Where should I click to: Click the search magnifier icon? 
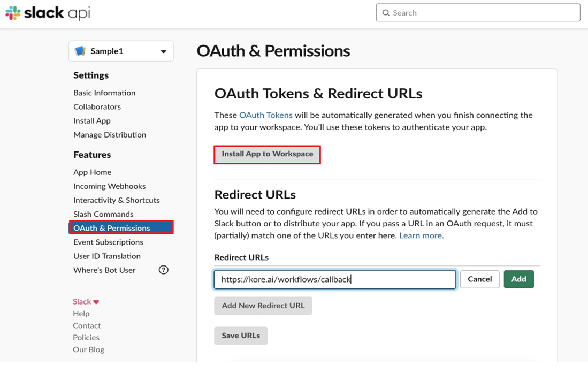[x=386, y=13]
